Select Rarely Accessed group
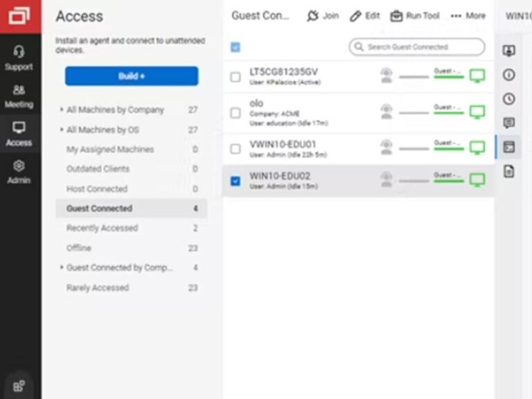The height and width of the screenshot is (399, 532). coord(132,287)
